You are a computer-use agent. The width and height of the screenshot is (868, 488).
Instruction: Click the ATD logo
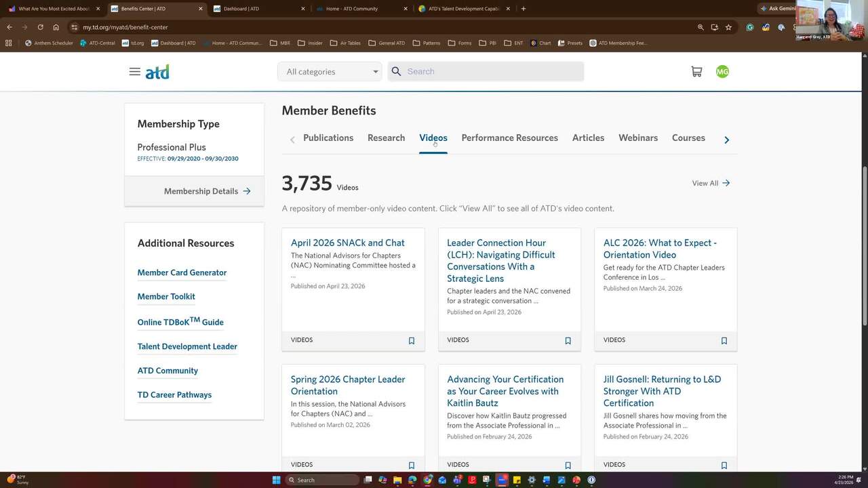pos(157,72)
